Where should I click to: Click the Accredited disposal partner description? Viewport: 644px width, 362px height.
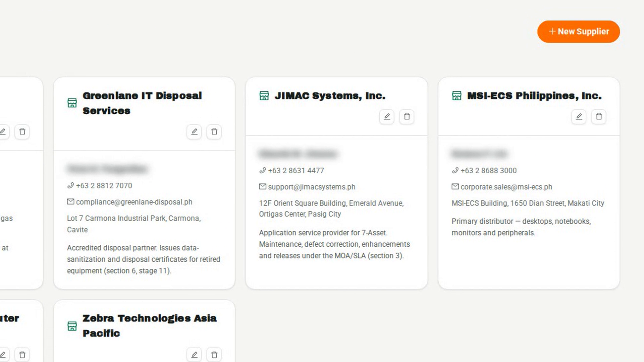tap(144, 259)
